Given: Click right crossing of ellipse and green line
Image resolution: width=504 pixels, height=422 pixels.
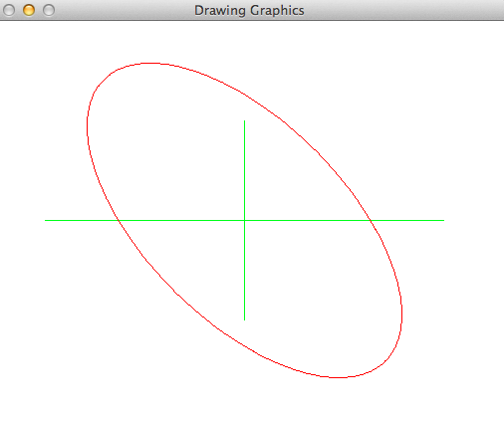Looking at the screenshot, I should (x=371, y=220).
